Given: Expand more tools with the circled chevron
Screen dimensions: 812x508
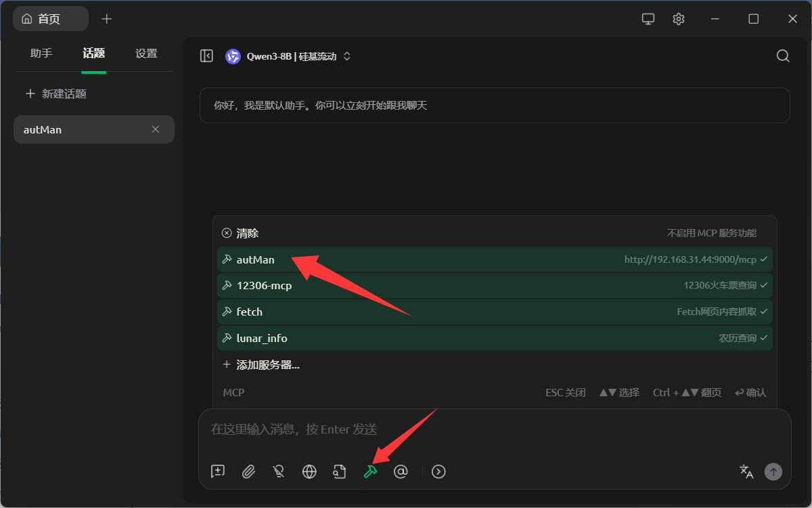Looking at the screenshot, I should pyautogui.click(x=438, y=471).
